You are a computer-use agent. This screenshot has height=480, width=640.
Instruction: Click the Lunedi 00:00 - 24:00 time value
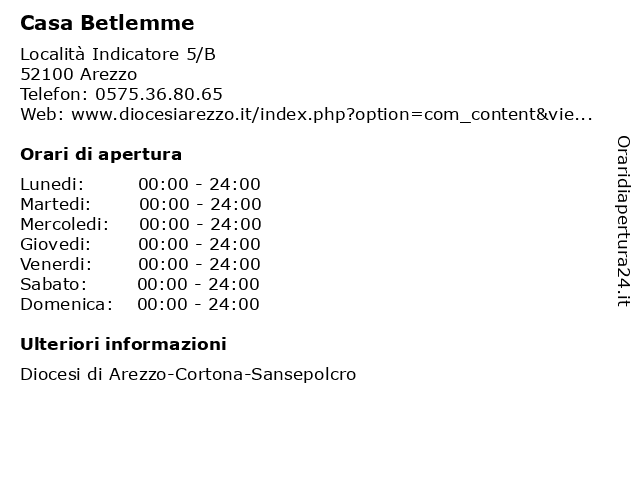click(x=199, y=184)
